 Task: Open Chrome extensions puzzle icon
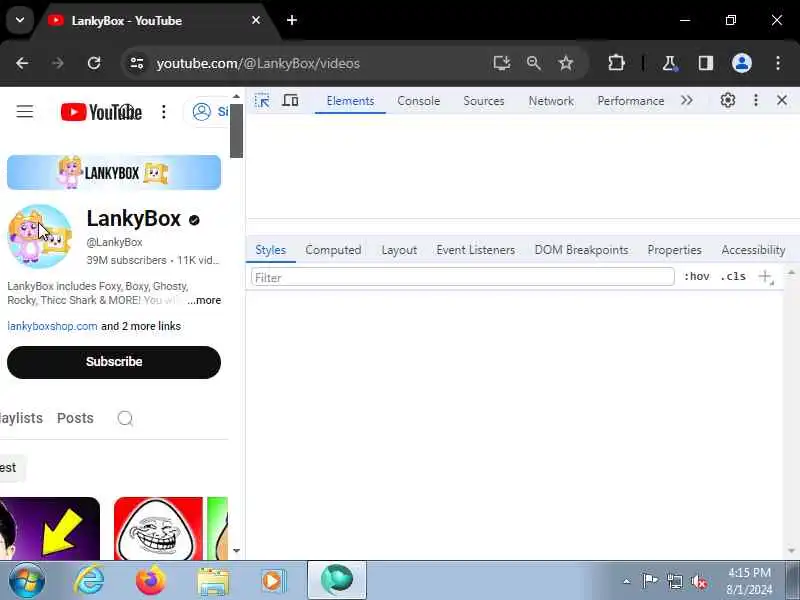click(x=616, y=63)
